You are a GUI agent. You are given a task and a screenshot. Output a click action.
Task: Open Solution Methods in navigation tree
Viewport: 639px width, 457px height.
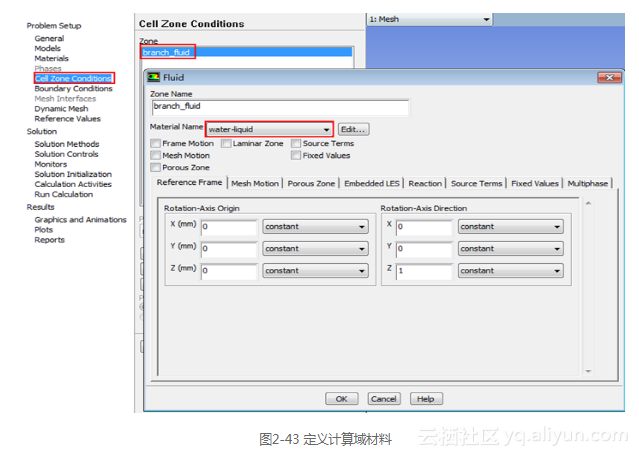click(67, 144)
